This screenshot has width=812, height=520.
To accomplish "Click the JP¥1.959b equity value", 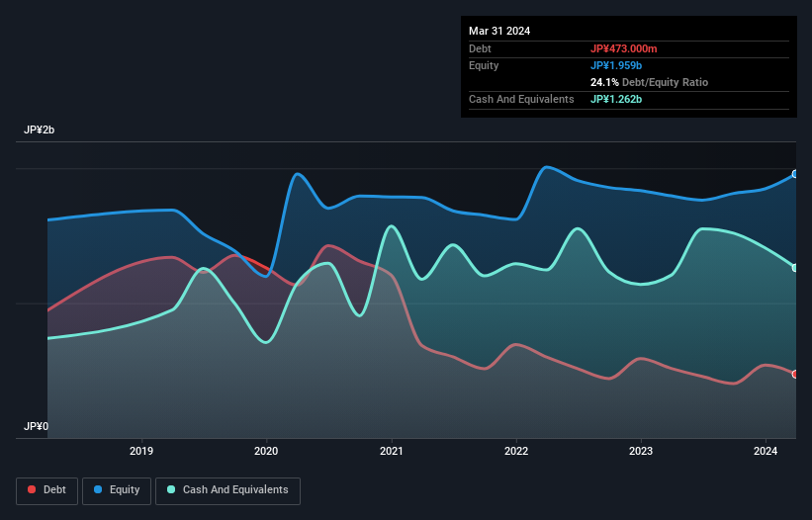I will tap(616, 65).
